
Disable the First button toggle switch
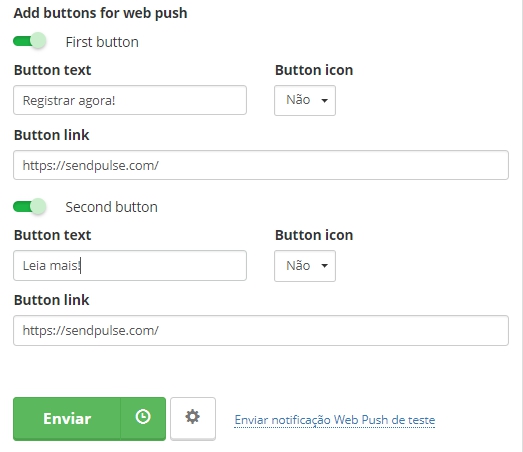point(29,41)
